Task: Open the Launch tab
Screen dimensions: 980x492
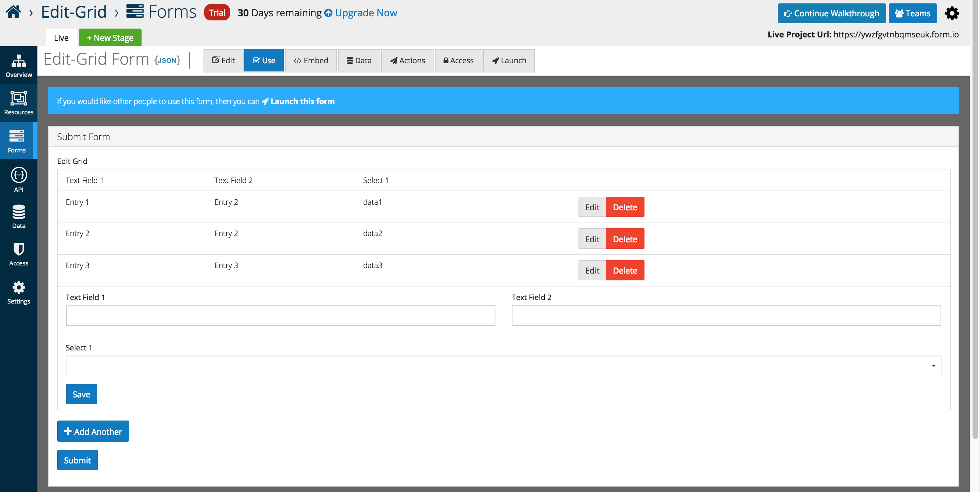Action: click(509, 60)
